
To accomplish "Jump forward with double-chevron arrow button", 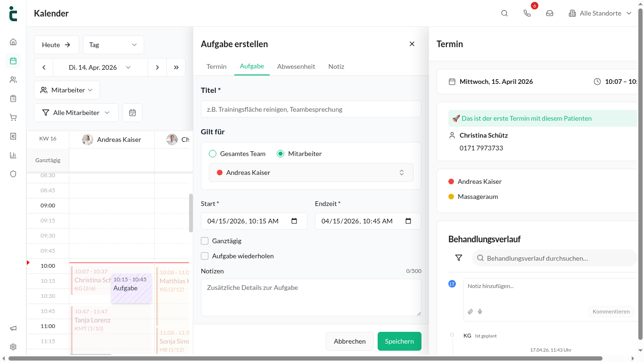I will 176,67.
